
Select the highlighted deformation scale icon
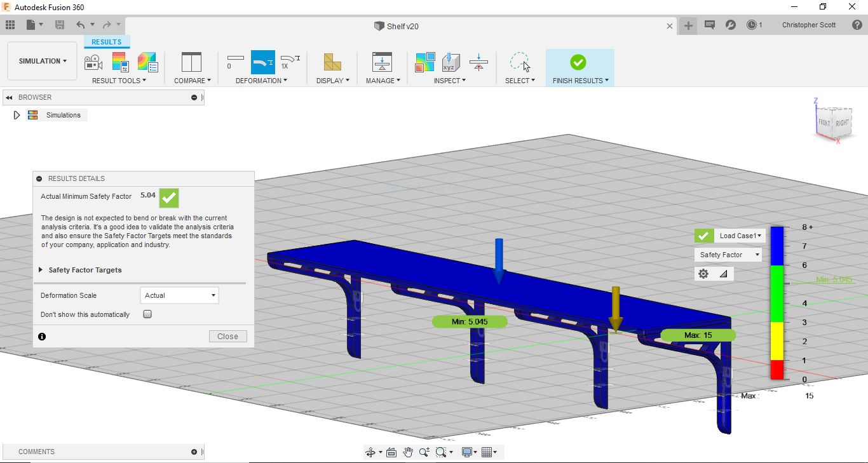[x=262, y=62]
